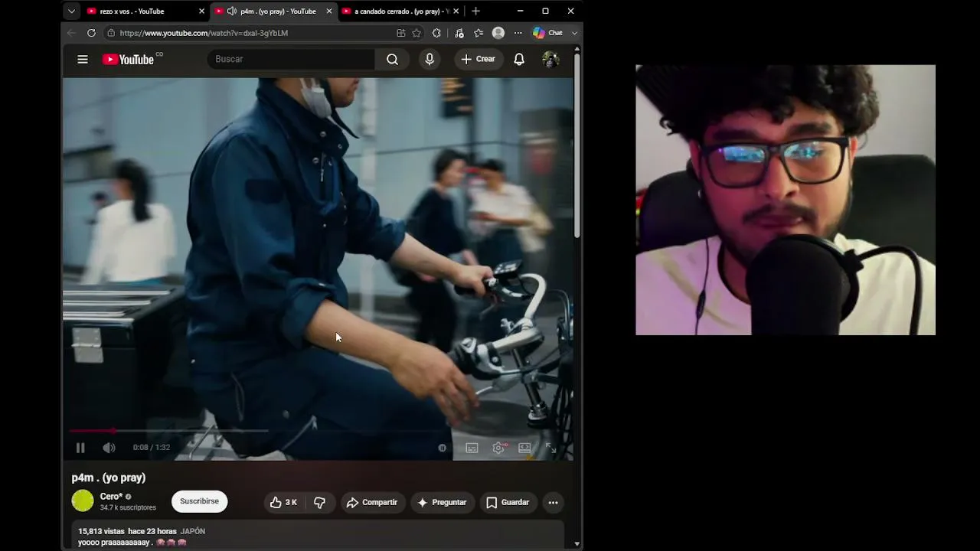Viewport: 980px width, 551px height.
Task: Open the YouTube account avatar menu
Action: (550, 60)
